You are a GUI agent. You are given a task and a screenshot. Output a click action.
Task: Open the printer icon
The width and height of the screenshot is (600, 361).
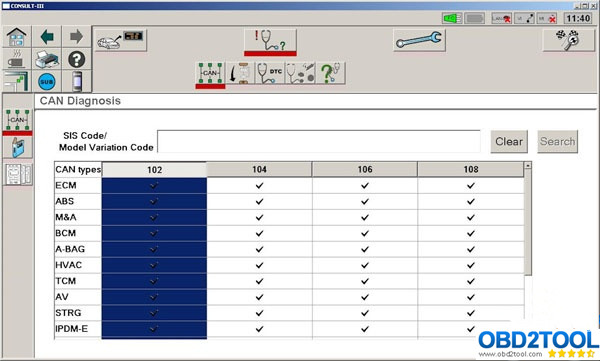point(47,59)
